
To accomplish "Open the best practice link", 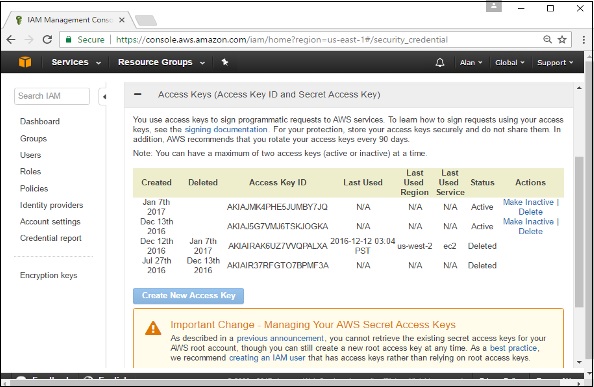I will pyautogui.click(x=513, y=348).
